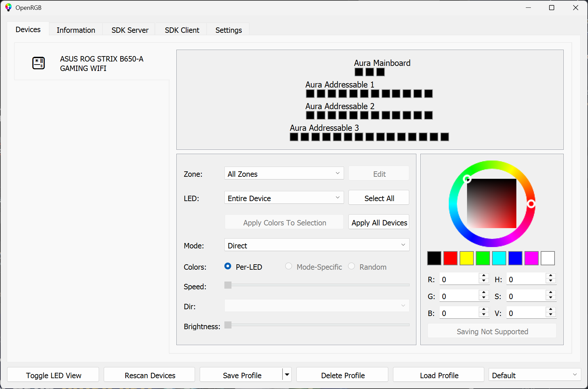
Task: Click the R red value field
Action: coord(459,279)
